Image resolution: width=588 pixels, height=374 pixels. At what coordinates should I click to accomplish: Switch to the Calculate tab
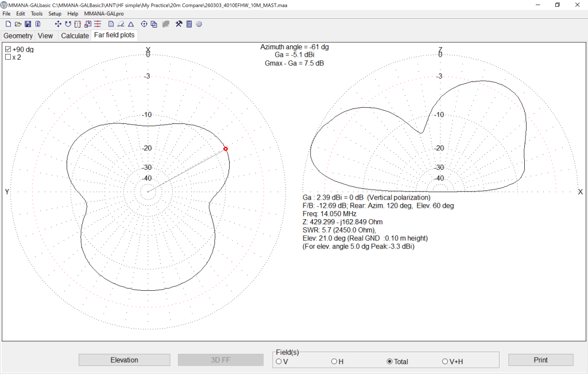point(75,36)
